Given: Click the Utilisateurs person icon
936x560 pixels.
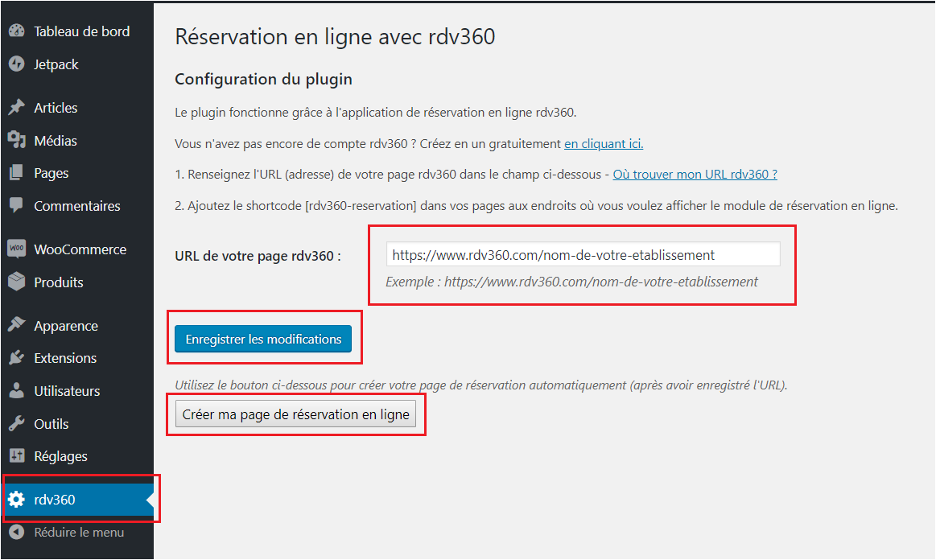Looking at the screenshot, I should [17, 390].
